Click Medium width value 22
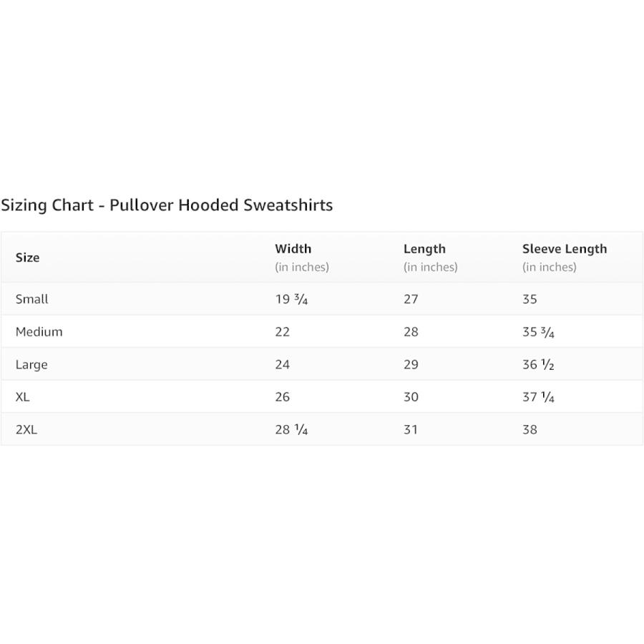 (x=282, y=332)
